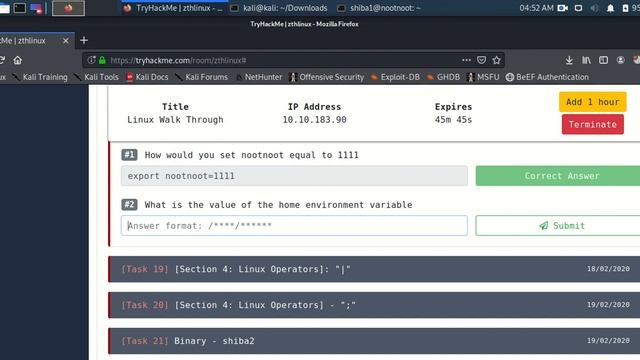Open GHDB bookmark

(443, 77)
